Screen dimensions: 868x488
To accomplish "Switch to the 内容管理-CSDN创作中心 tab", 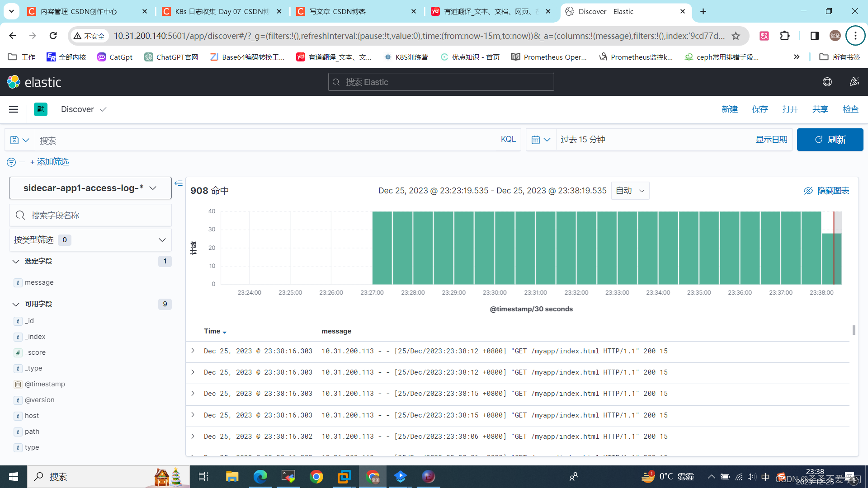I will pos(87,11).
